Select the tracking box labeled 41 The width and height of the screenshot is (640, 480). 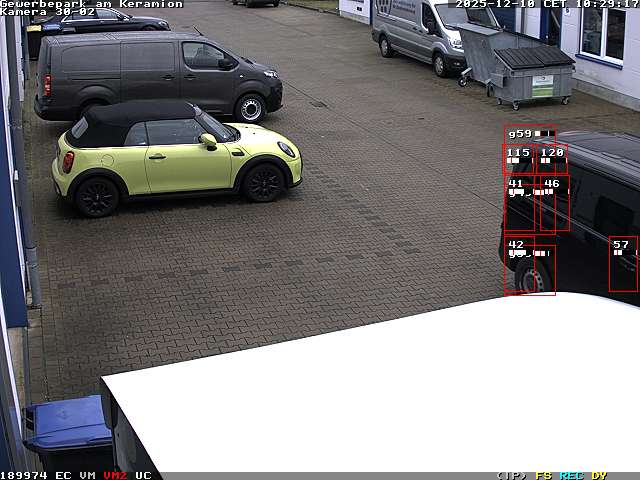521,207
